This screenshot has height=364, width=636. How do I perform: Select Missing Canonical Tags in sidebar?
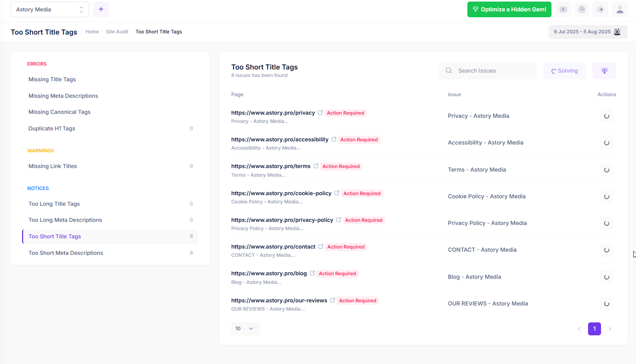pos(110,112)
